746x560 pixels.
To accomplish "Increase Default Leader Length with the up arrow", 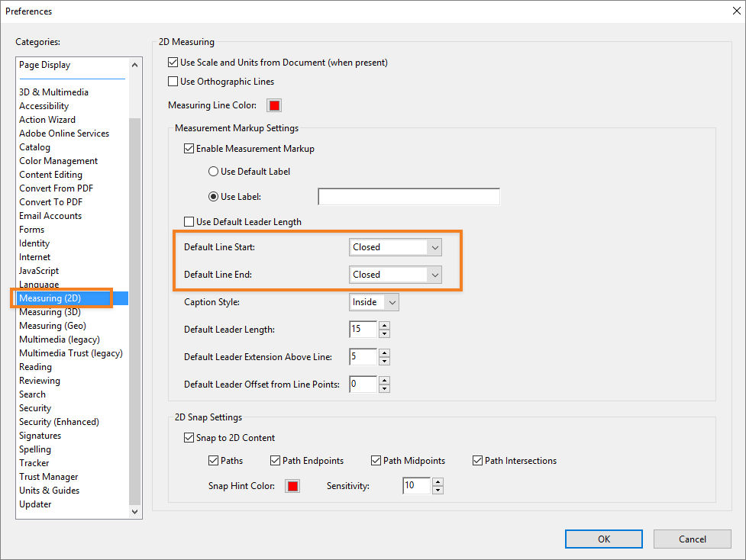I will [383, 326].
